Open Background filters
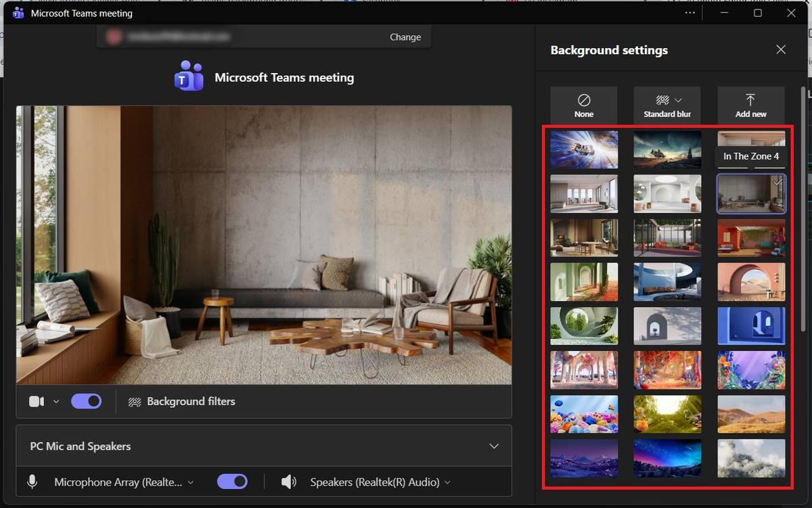 182,402
